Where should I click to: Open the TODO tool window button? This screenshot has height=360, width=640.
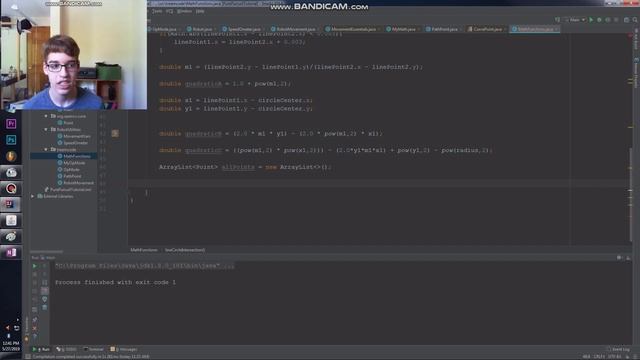(67, 349)
